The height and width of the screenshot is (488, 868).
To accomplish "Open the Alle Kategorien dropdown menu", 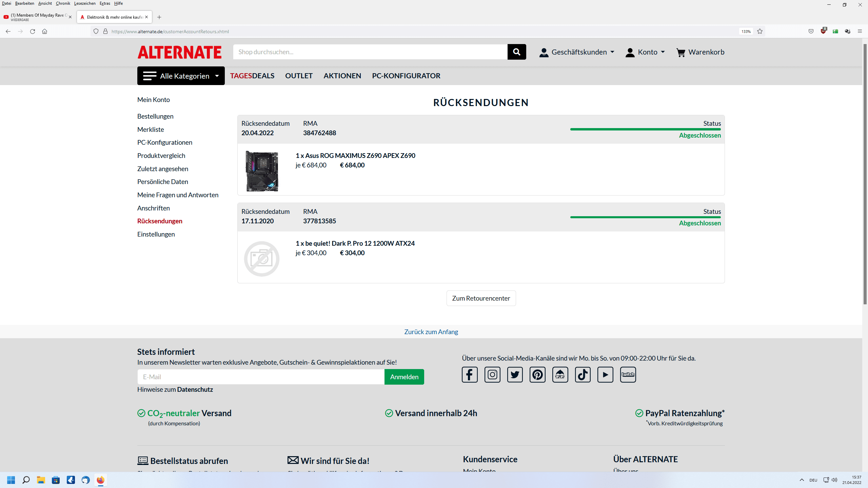I will (181, 76).
